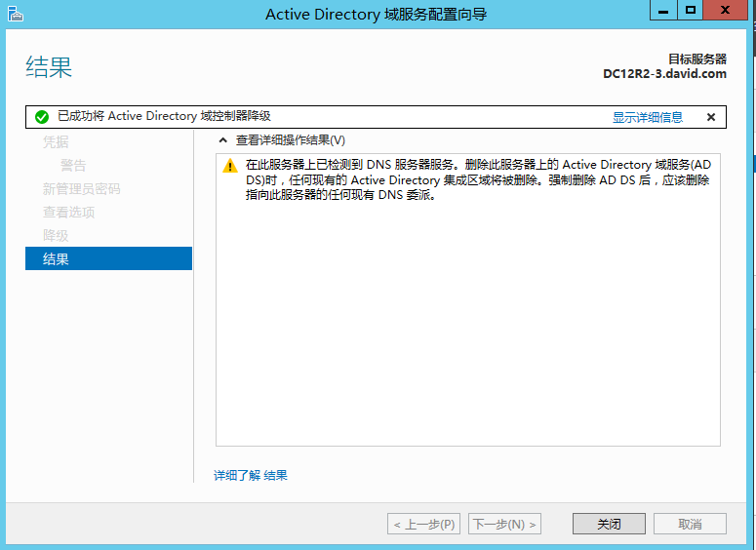Select highlighted 结果 step in sidebar
This screenshot has width=756, height=550.
(108, 258)
